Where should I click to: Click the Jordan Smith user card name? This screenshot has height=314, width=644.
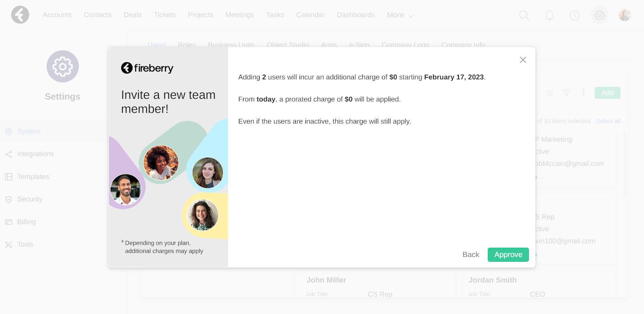(x=493, y=280)
